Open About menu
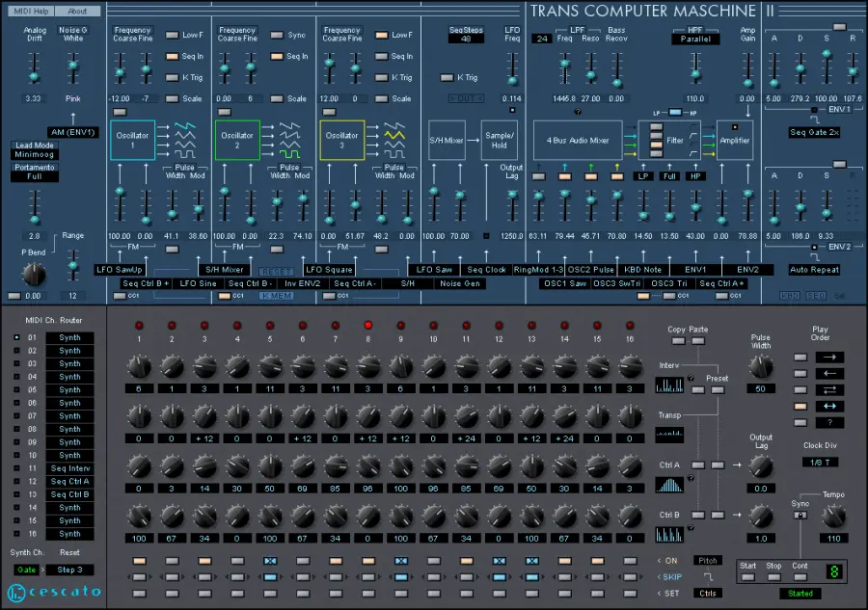Viewport: 868px width, 610px height. click(77, 11)
